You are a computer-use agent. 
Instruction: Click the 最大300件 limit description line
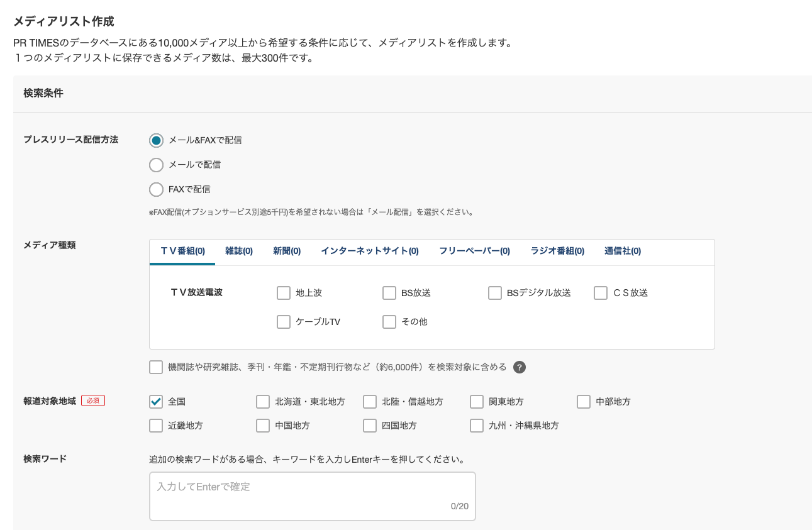pyautogui.click(x=164, y=58)
